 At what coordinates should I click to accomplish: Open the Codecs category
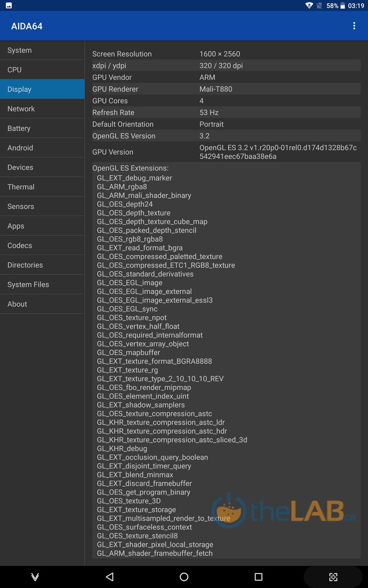pyautogui.click(x=43, y=245)
